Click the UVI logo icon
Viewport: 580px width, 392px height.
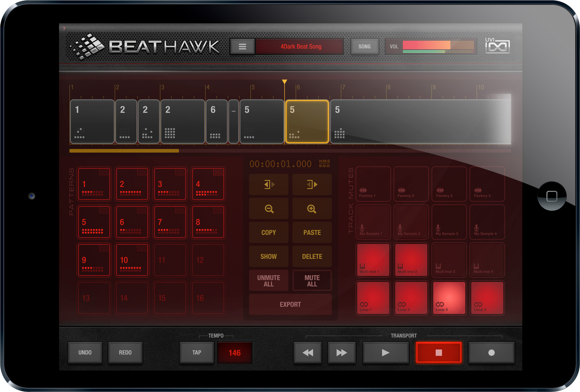[x=497, y=46]
